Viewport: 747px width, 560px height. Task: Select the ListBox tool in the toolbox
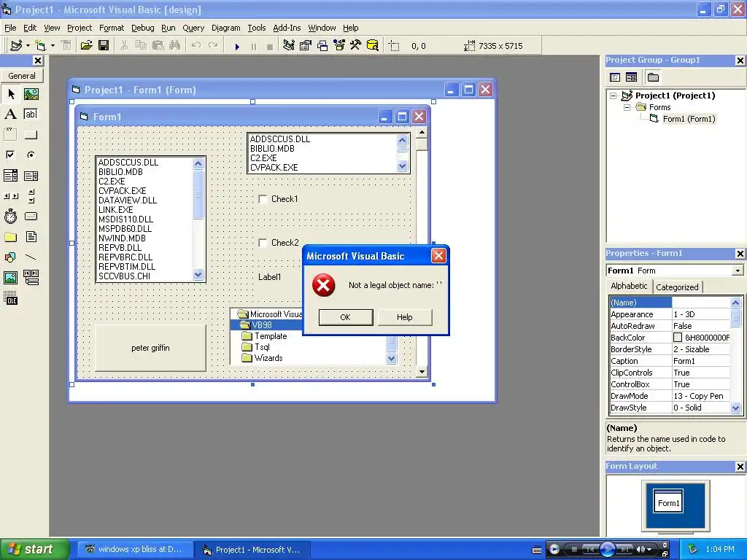pyautogui.click(x=31, y=176)
